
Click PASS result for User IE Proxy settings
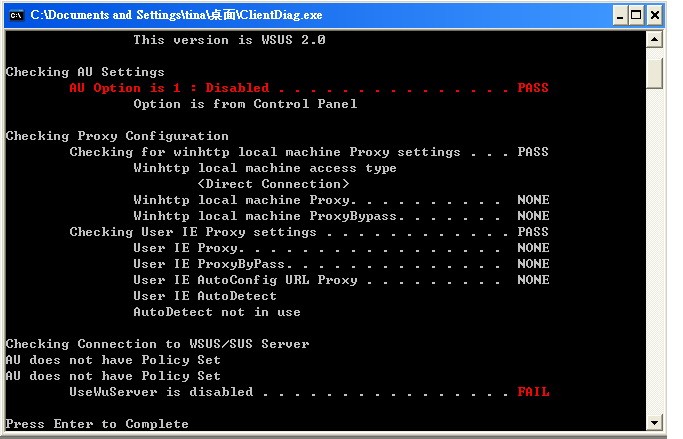533,232
